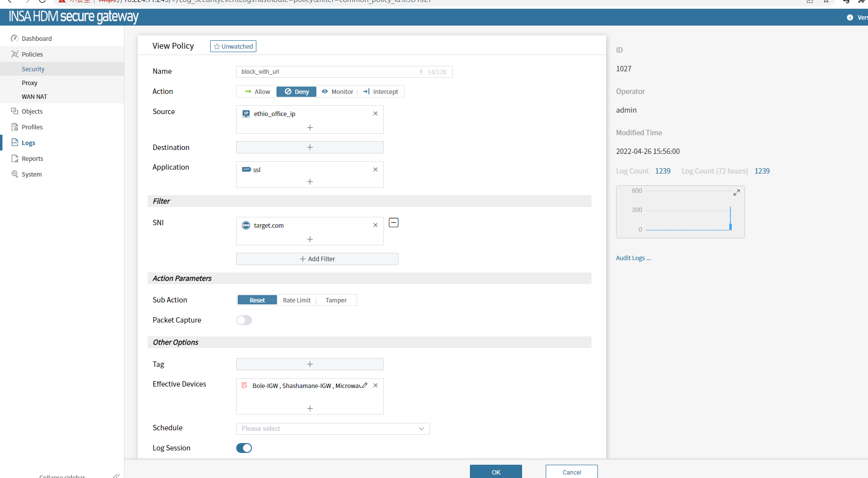The width and height of the screenshot is (868, 478).
Task: Remove ssl from Application field
Action: point(375,170)
